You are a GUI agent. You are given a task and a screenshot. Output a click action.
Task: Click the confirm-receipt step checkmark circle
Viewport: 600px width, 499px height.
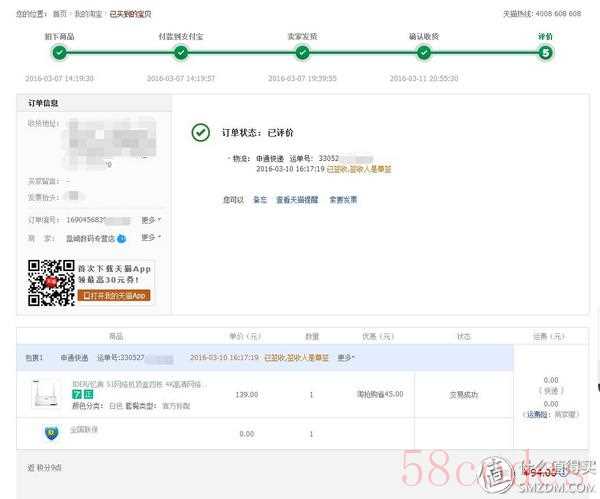424,52
